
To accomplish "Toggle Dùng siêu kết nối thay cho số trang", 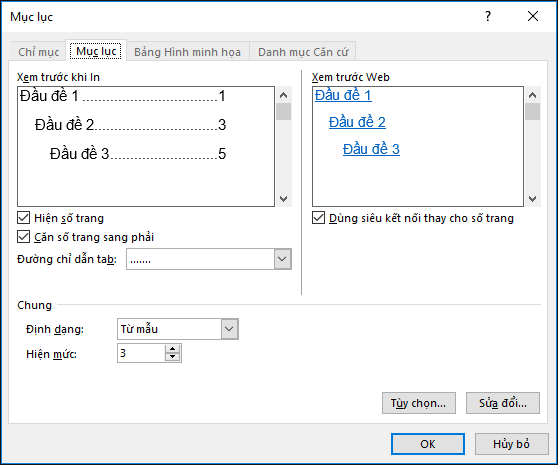I will [x=319, y=218].
